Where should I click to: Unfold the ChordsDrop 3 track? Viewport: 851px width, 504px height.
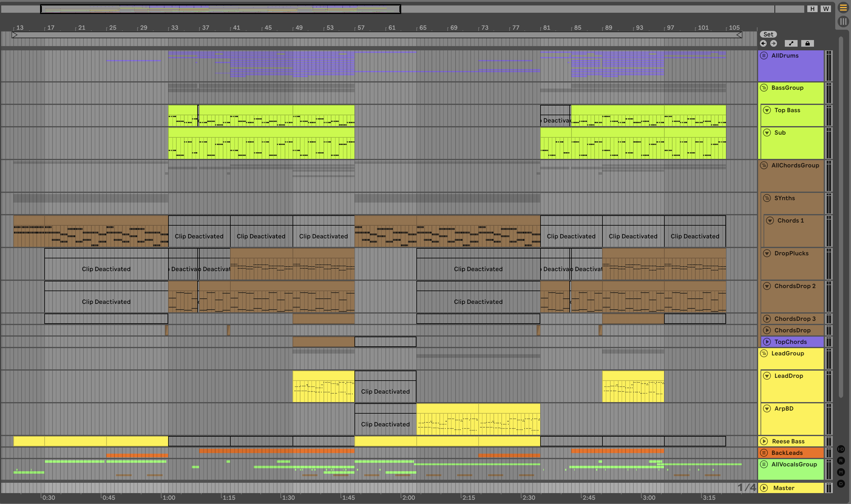(767, 319)
